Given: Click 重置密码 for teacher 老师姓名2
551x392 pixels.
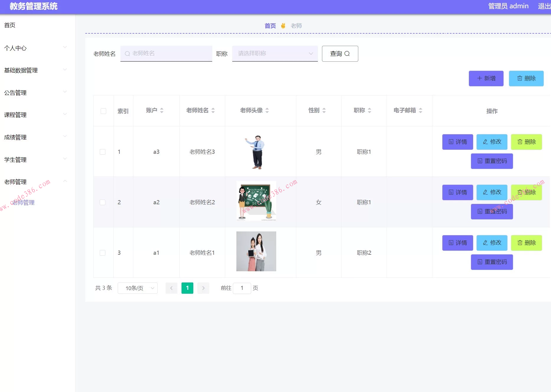Looking at the screenshot, I should [x=492, y=211].
